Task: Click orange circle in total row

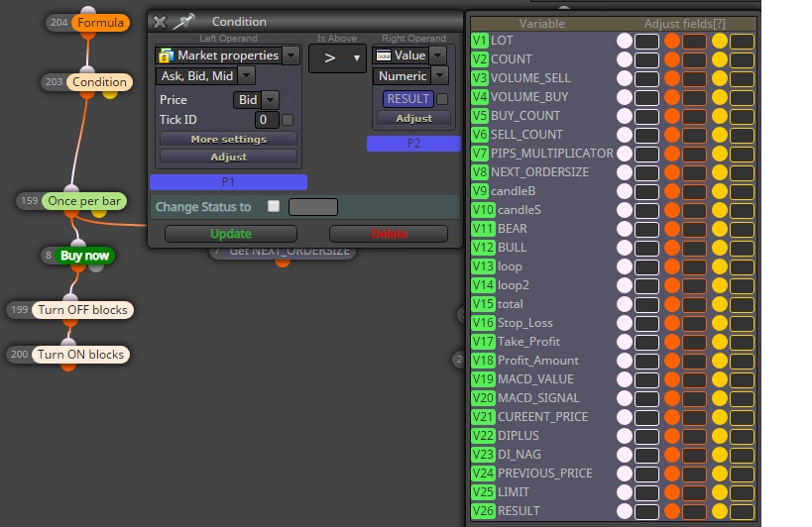Action: coord(672,304)
